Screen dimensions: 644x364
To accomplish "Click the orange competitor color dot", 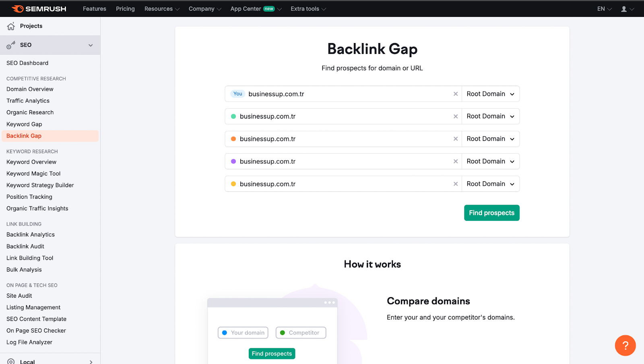I will [x=233, y=139].
